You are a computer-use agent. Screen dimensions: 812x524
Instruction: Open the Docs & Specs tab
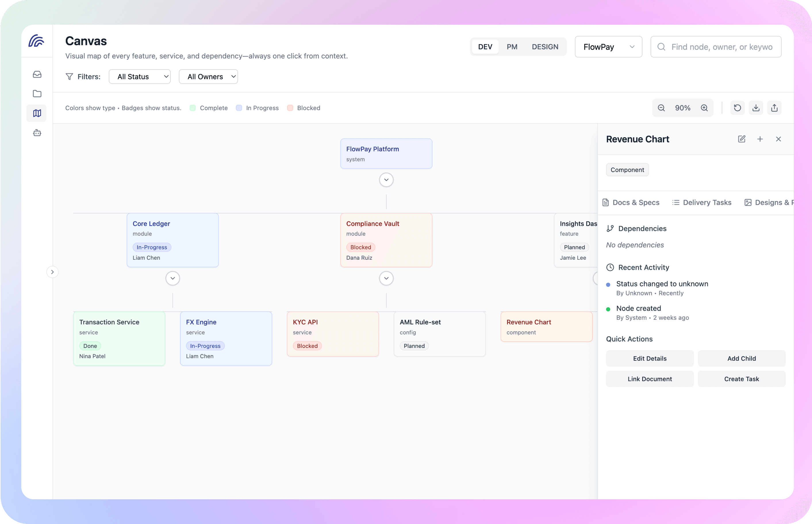631,203
